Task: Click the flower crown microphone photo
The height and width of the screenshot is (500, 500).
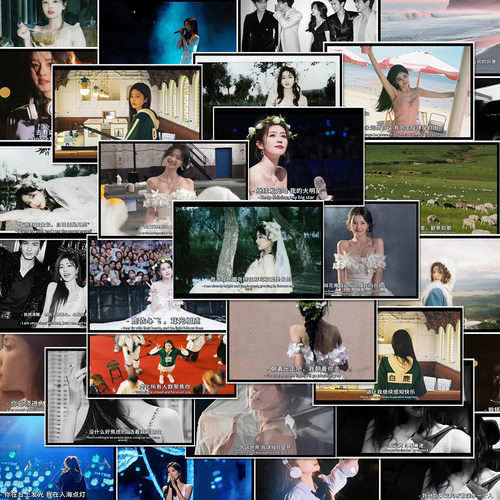Action: 289,155
